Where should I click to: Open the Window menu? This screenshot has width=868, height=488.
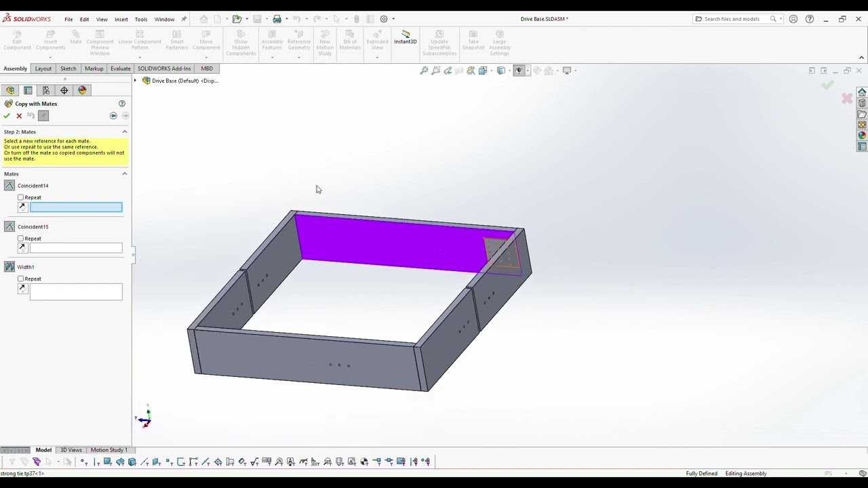tap(164, 19)
